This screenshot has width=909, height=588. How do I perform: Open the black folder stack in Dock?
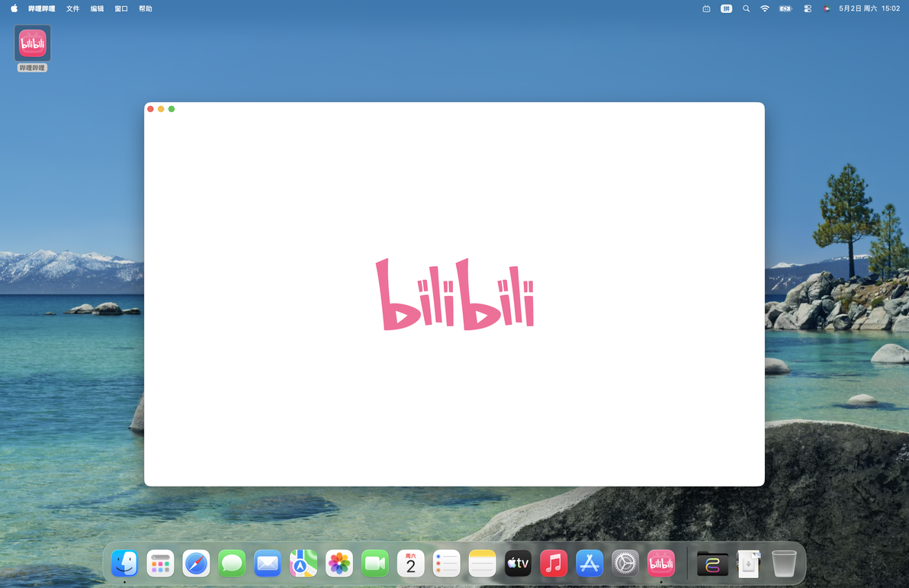coord(712,563)
